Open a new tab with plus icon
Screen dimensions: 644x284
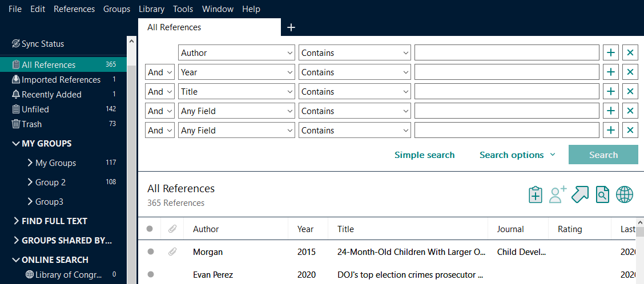point(291,27)
